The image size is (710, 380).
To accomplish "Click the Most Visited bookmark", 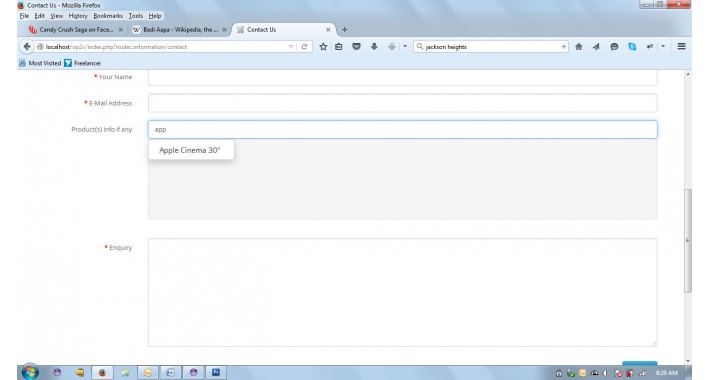I will pos(40,63).
